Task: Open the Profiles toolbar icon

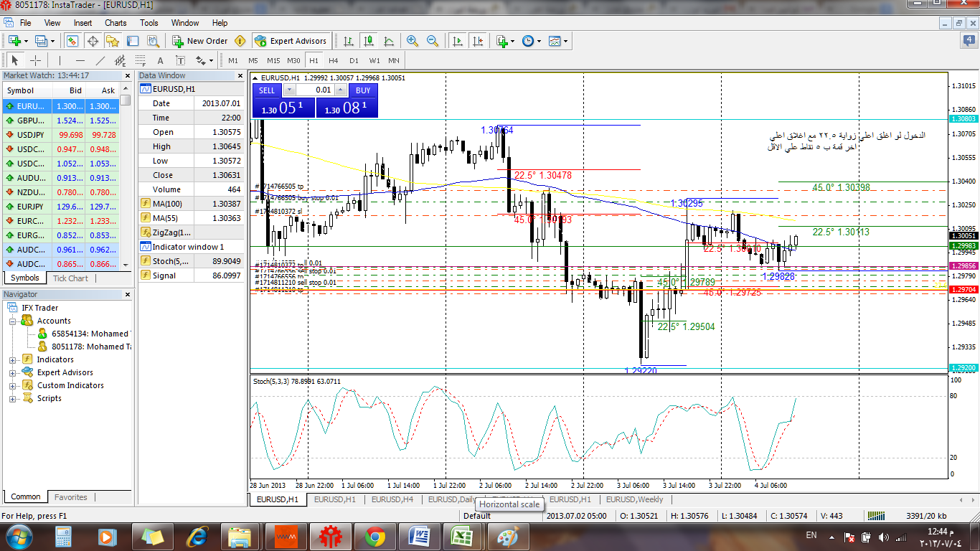Action: click(41, 41)
